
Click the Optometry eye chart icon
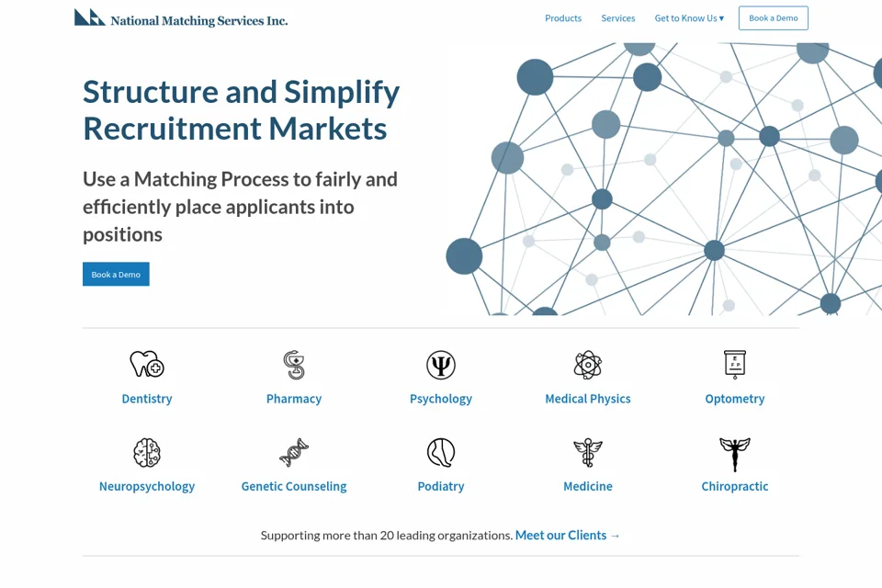tap(735, 364)
